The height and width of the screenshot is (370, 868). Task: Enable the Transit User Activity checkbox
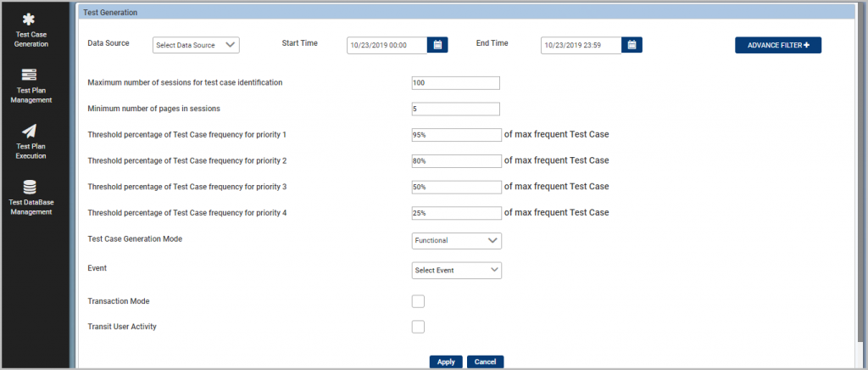[418, 327]
